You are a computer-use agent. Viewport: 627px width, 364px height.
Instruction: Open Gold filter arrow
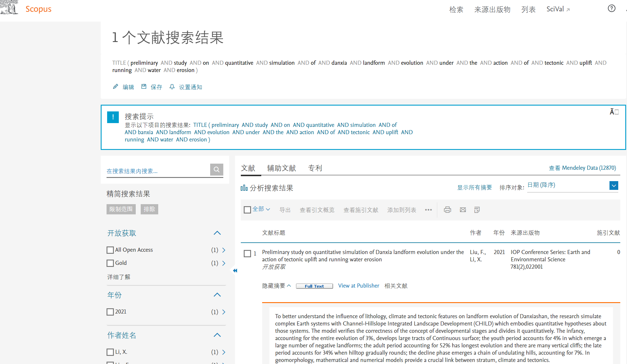click(x=224, y=263)
